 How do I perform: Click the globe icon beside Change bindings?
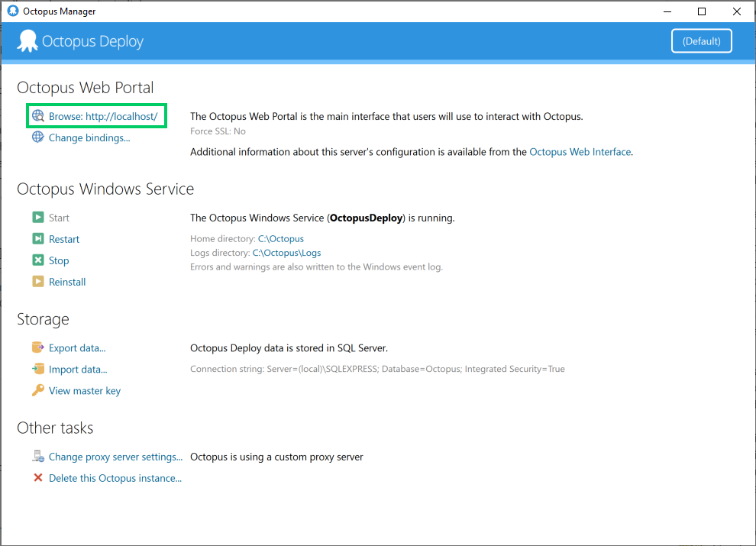point(38,137)
